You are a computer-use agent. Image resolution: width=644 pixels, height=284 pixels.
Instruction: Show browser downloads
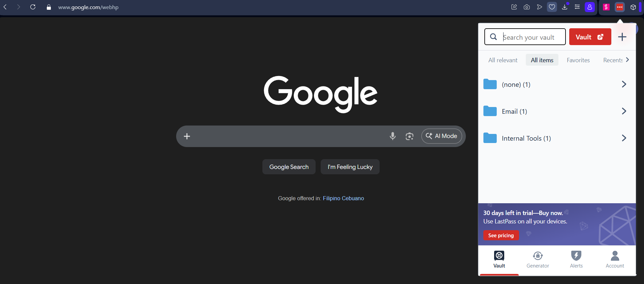[565, 7]
